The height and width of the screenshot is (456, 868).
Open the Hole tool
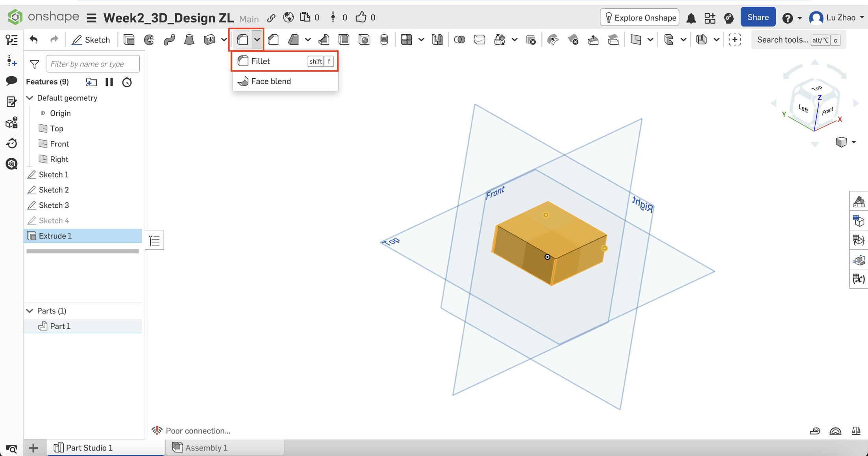(x=364, y=39)
